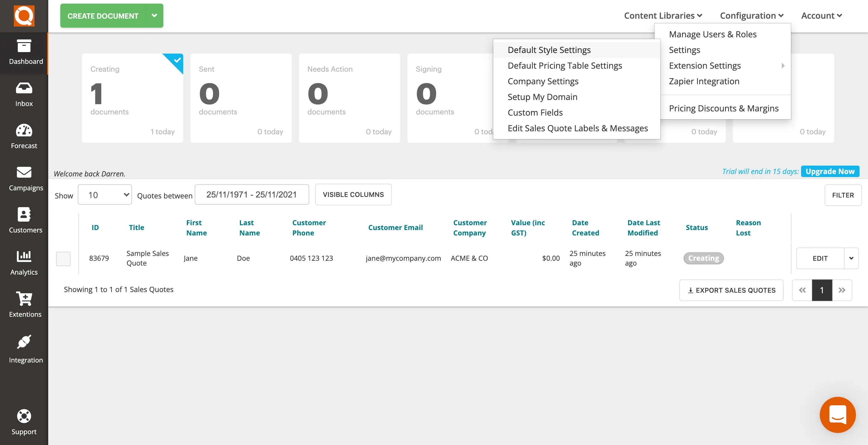Click the Upgrade Now button
The width and height of the screenshot is (868, 445).
[830, 171]
